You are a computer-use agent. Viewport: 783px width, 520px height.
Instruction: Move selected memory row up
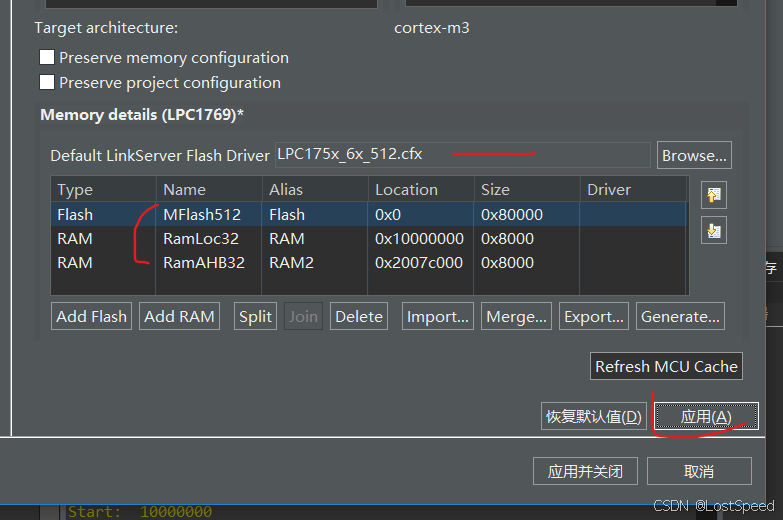[x=714, y=194]
